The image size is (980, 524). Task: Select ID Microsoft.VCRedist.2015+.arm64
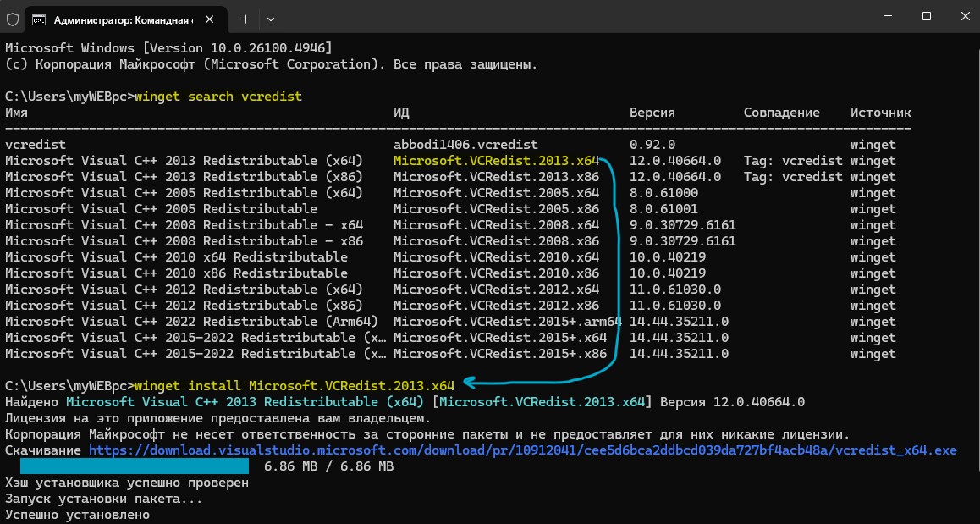tap(508, 322)
